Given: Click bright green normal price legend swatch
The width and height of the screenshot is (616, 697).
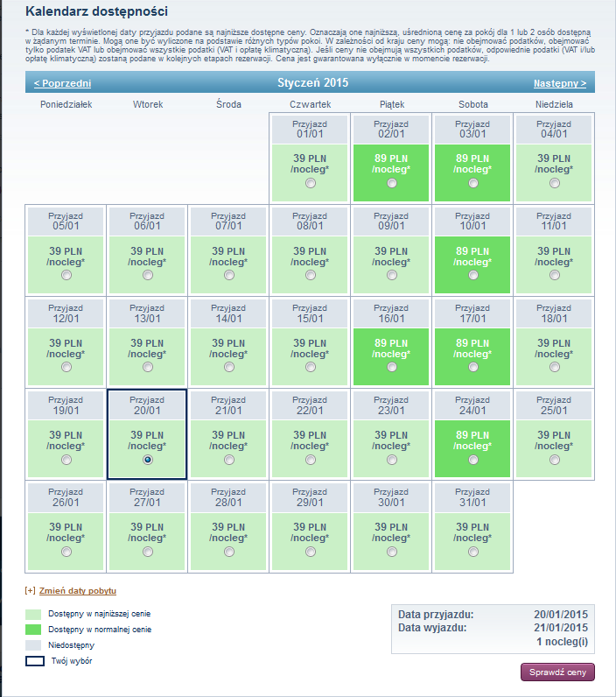Looking at the screenshot, I should [33, 630].
